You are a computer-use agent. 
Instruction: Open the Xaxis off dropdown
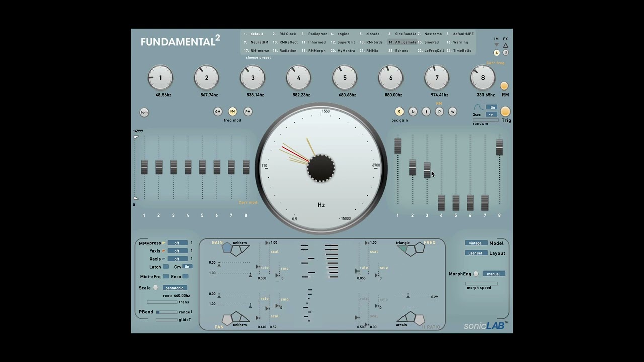[177, 259]
